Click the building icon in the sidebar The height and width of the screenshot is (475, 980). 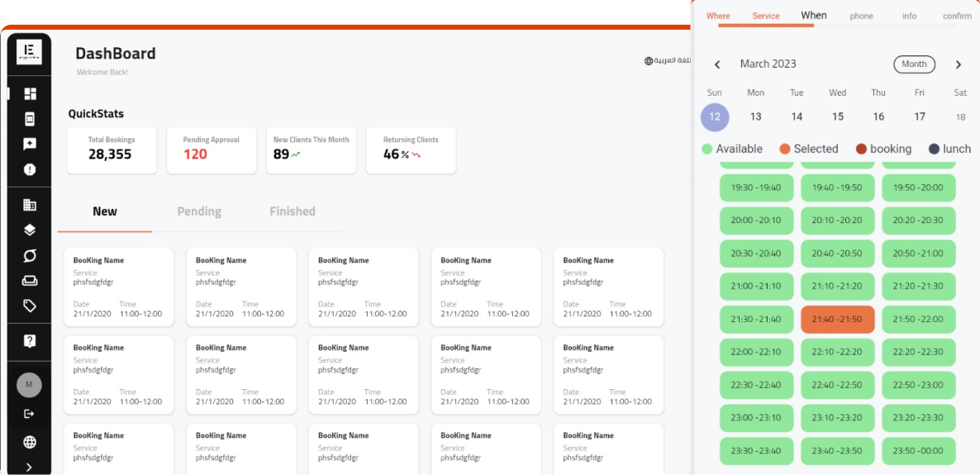tap(30, 205)
